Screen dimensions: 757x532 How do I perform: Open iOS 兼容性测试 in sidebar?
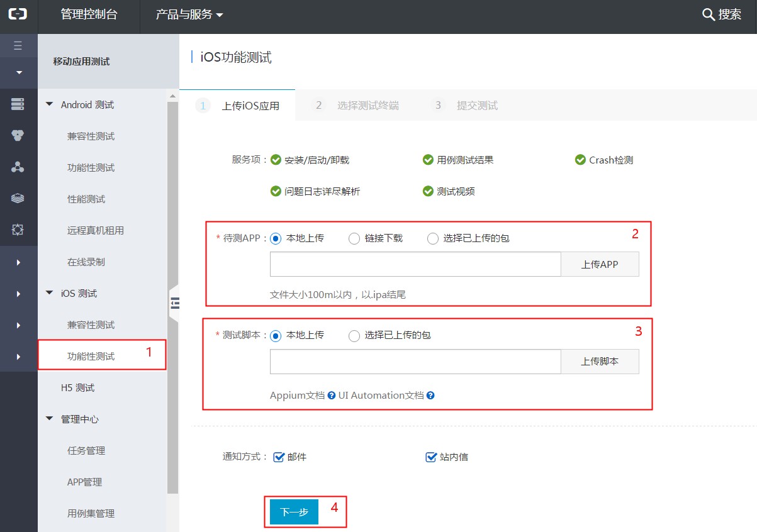pyautogui.click(x=91, y=325)
